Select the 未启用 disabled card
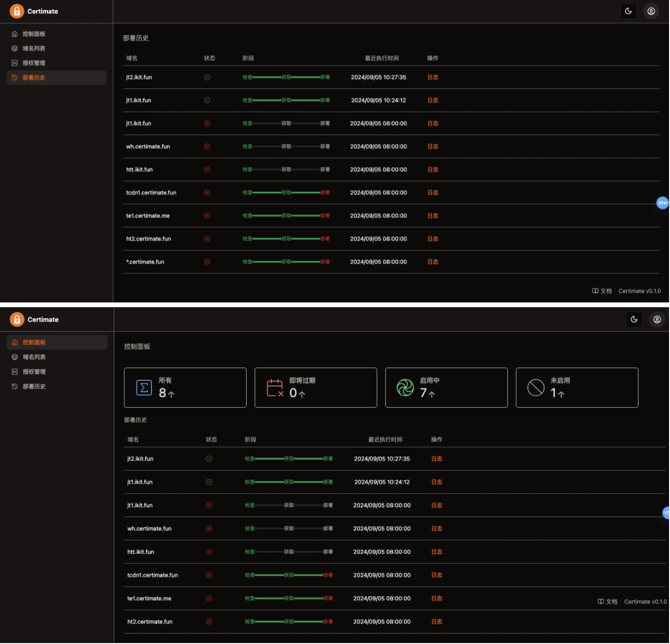 pyautogui.click(x=577, y=387)
